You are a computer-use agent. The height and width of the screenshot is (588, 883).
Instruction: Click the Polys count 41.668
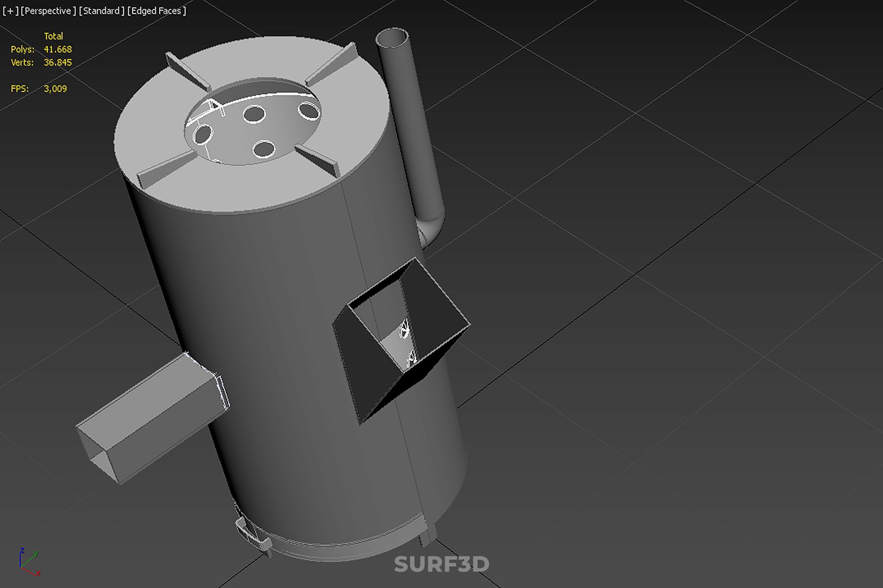click(x=58, y=50)
